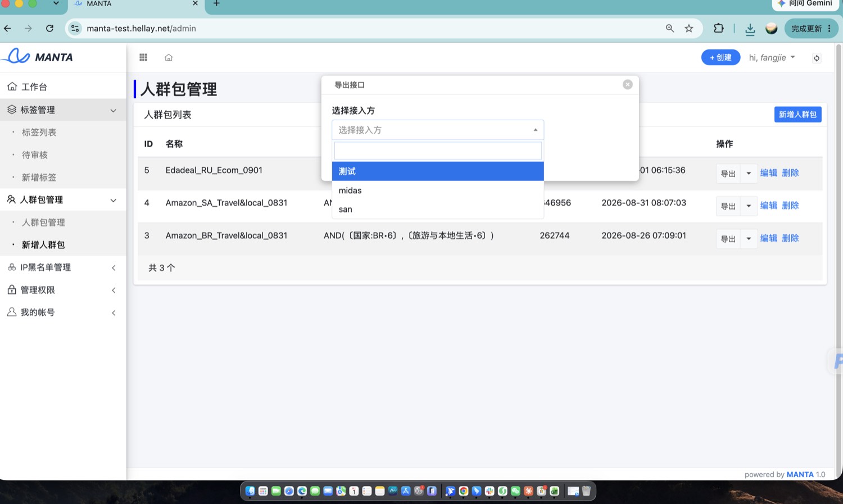Open Slack from the dock
The image size is (843, 504).
coord(490,491)
